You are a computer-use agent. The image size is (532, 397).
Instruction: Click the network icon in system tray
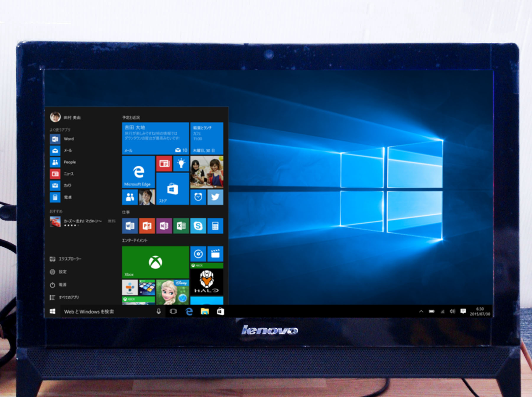442,312
